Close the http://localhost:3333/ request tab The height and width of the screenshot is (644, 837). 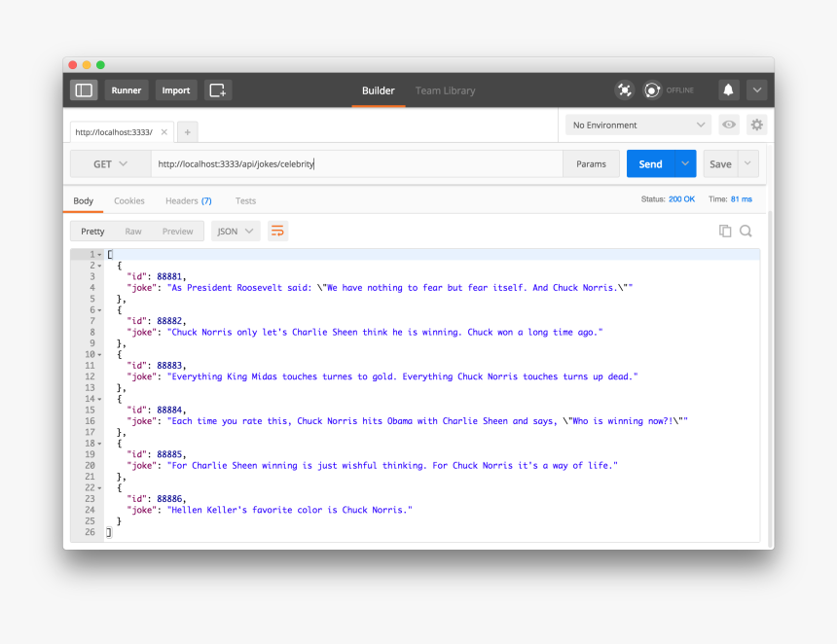(164, 131)
